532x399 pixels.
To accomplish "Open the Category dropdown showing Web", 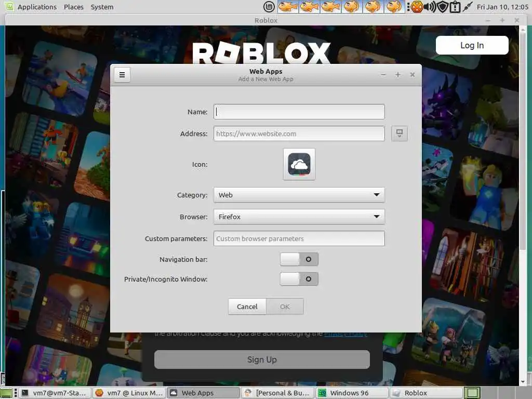I will pos(299,195).
